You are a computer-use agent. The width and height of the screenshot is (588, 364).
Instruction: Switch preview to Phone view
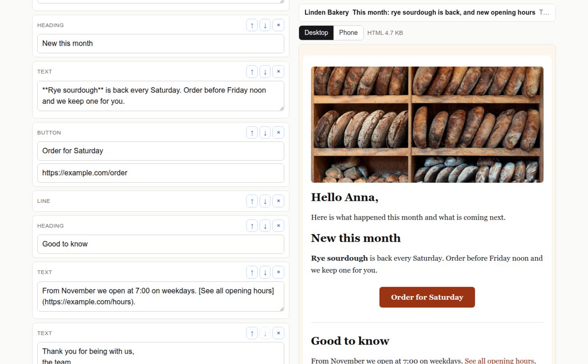click(348, 33)
